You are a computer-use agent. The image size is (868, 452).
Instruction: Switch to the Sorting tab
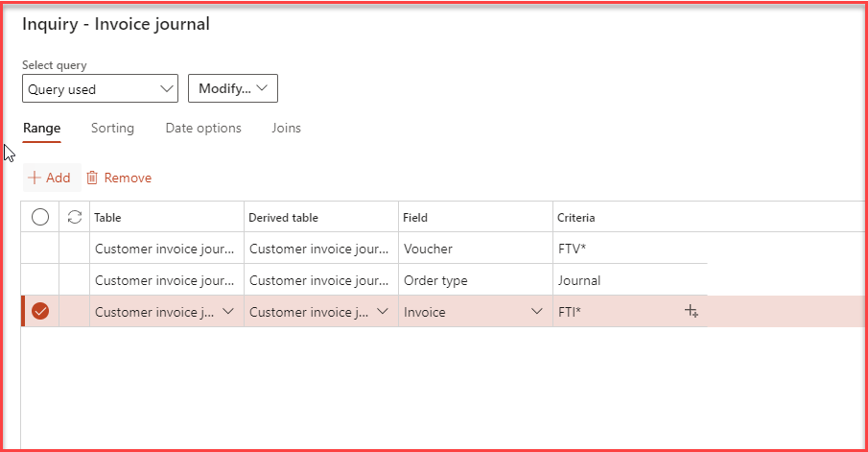coord(112,128)
